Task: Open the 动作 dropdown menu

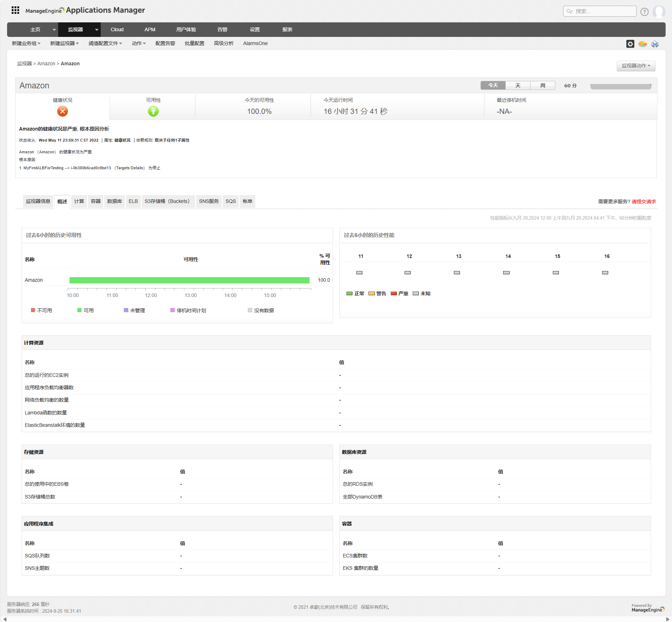Action: click(x=139, y=43)
